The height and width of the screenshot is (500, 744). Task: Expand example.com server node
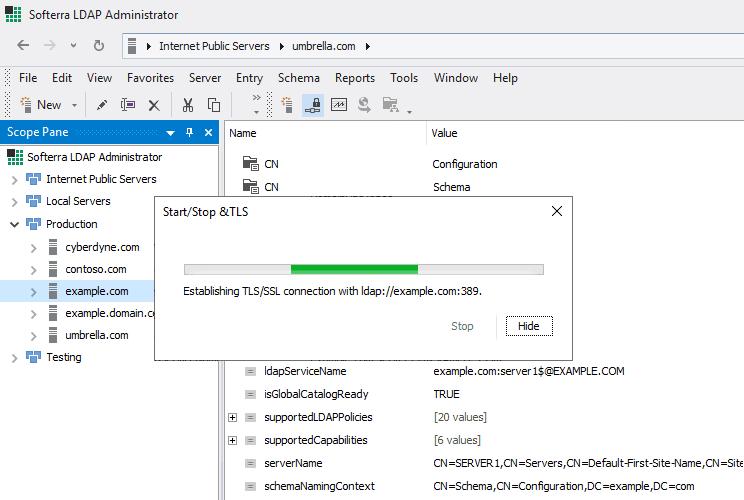pos(34,292)
